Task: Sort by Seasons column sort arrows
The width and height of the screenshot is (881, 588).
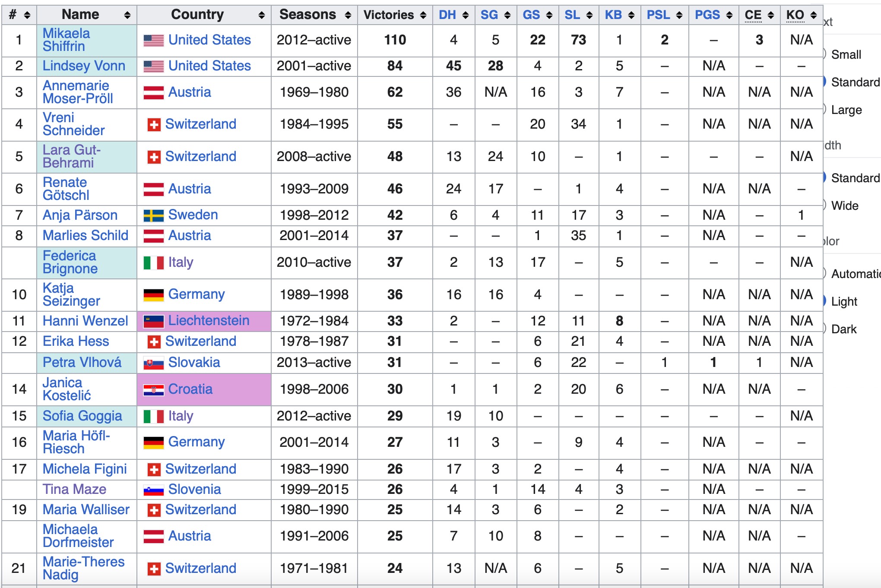Action: [x=348, y=16]
